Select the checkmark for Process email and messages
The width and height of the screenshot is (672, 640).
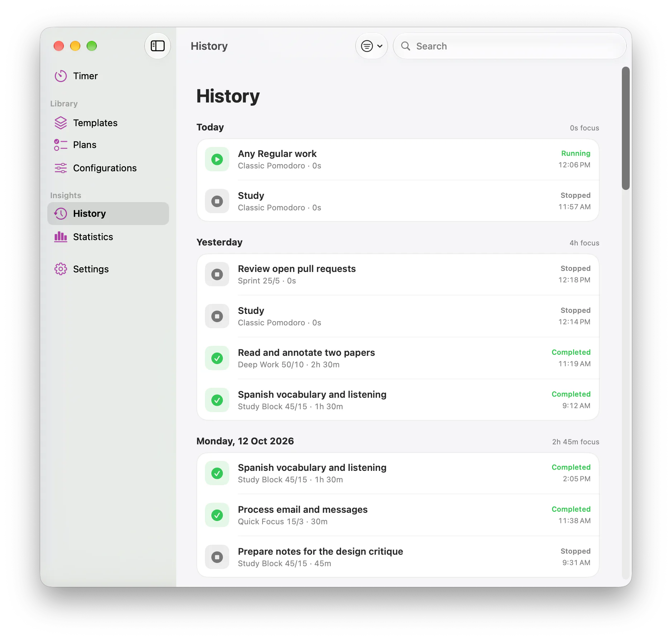[217, 515]
